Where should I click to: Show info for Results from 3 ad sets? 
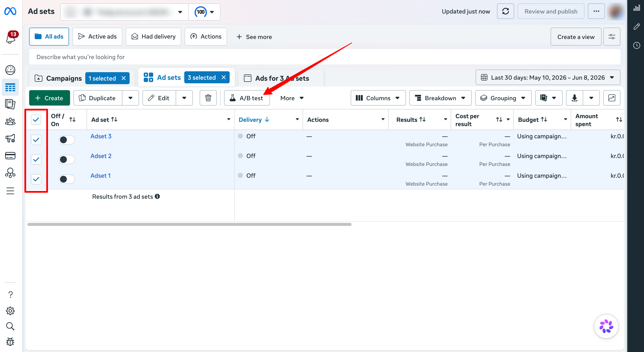(x=157, y=196)
